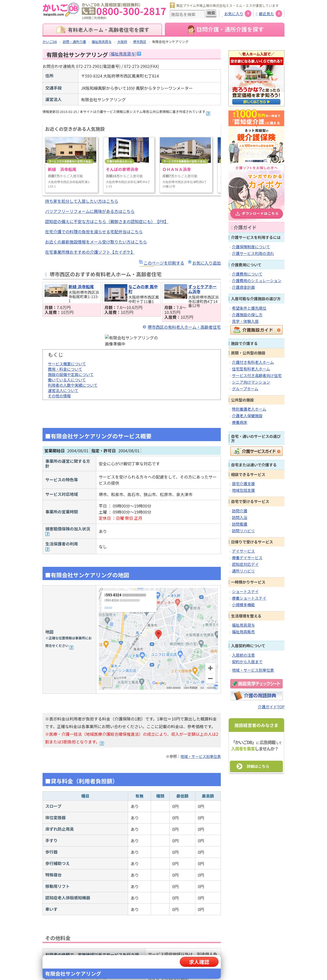The height and width of the screenshot is (980, 327).
Task: Open ずっとケアホーム浜寺 recommended home
Action: coord(202,289)
